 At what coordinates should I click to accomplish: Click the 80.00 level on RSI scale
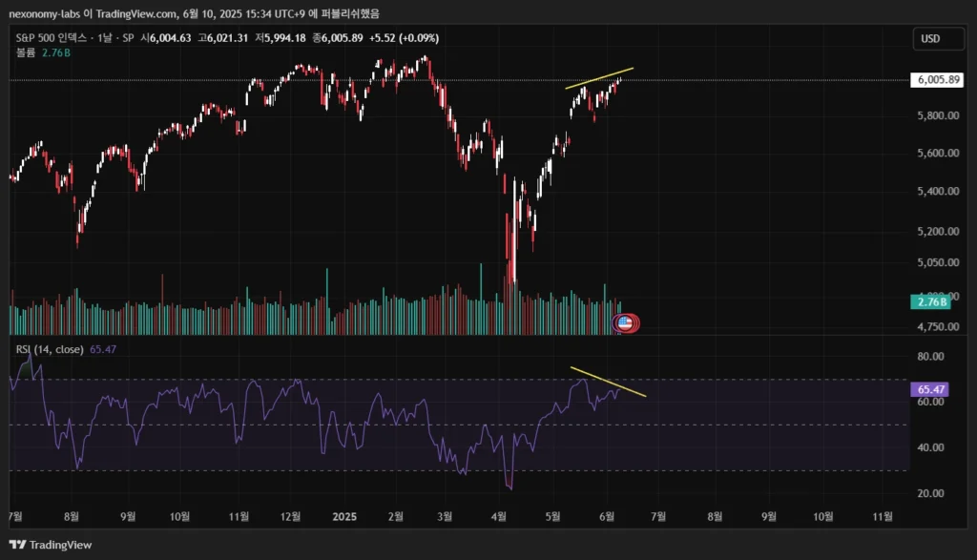[x=930, y=357]
